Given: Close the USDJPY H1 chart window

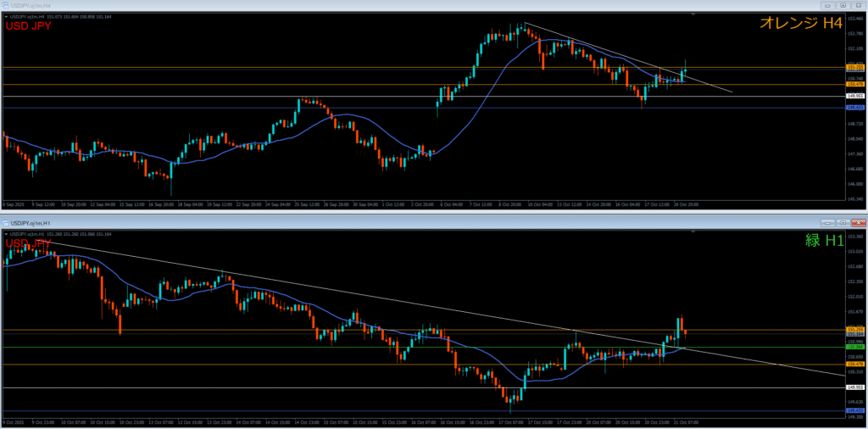Looking at the screenshot, I should (857, 223).
